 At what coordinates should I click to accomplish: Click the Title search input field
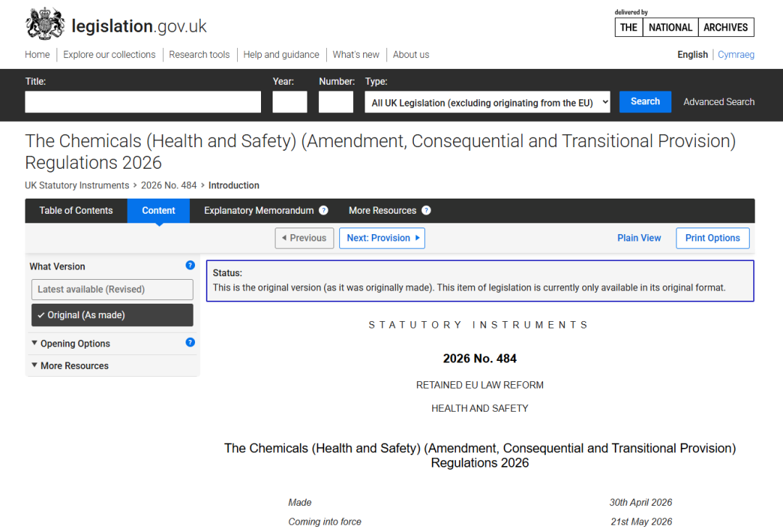pos(143,101)
